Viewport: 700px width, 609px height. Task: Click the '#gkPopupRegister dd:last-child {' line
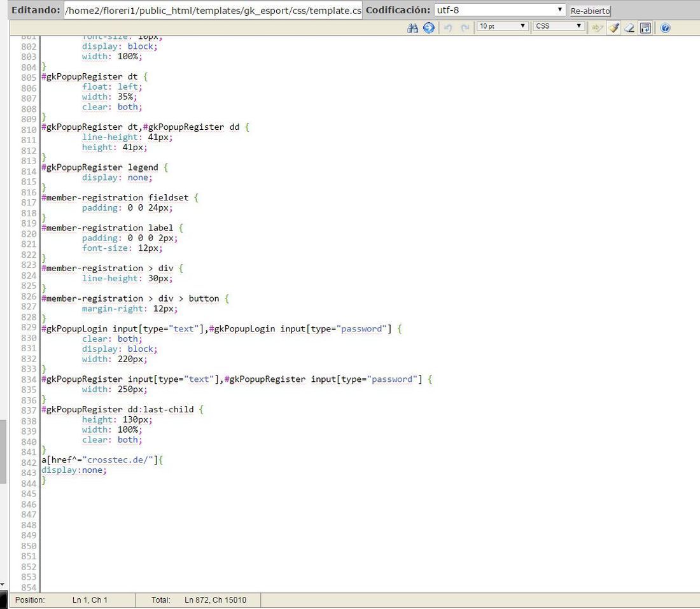click(x=123, y=409)
